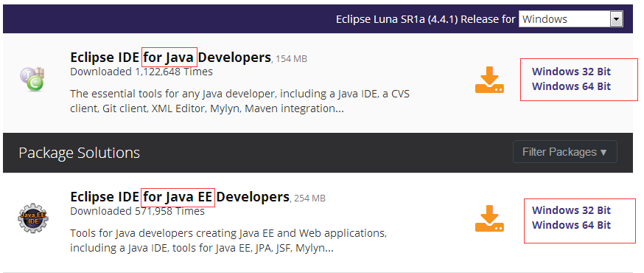Screen dimensions: 644x273
Task: Click the Java Developers package icon
Action: click(x=32, y=79)
